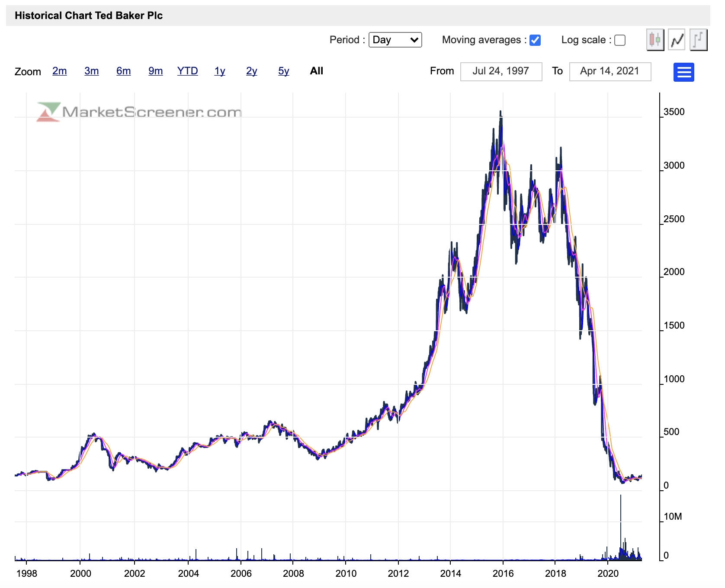Zoom chart to 2m range
Screen dimensions: 725x588
(x=60, y=71)
